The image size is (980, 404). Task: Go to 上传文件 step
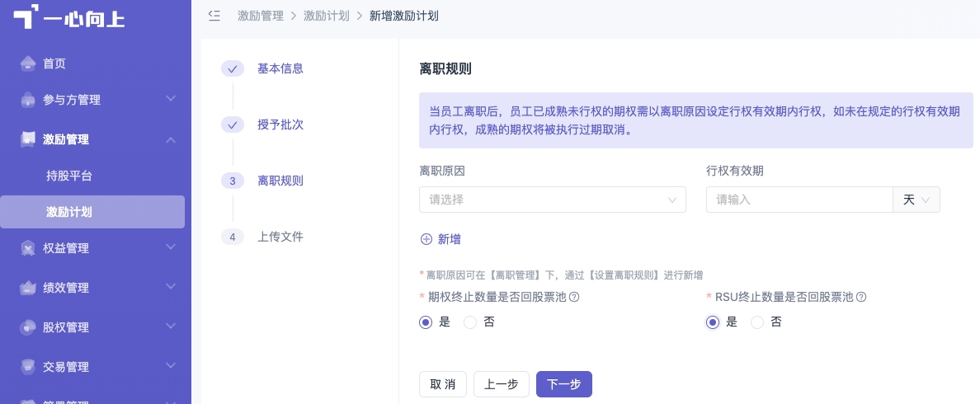click(280, 237)
